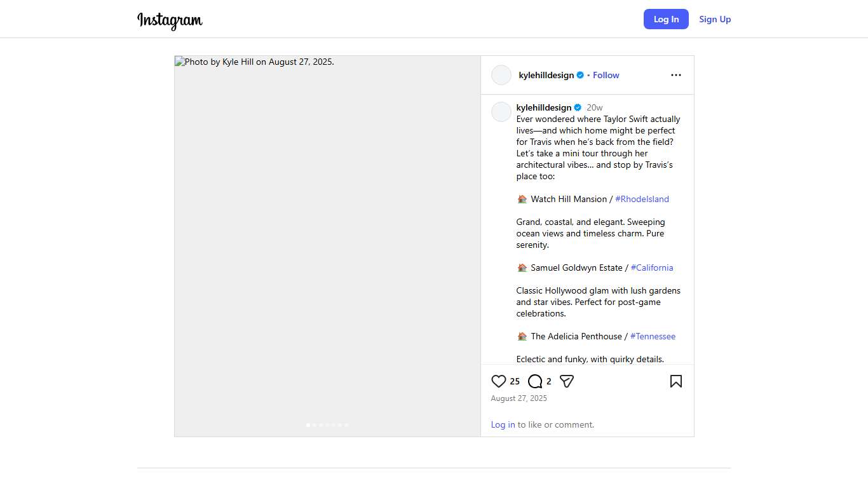Screen dimensions: 868x488
Task: Click kylehilldesign profile avatar in post header
Action: tap(501, 75)
